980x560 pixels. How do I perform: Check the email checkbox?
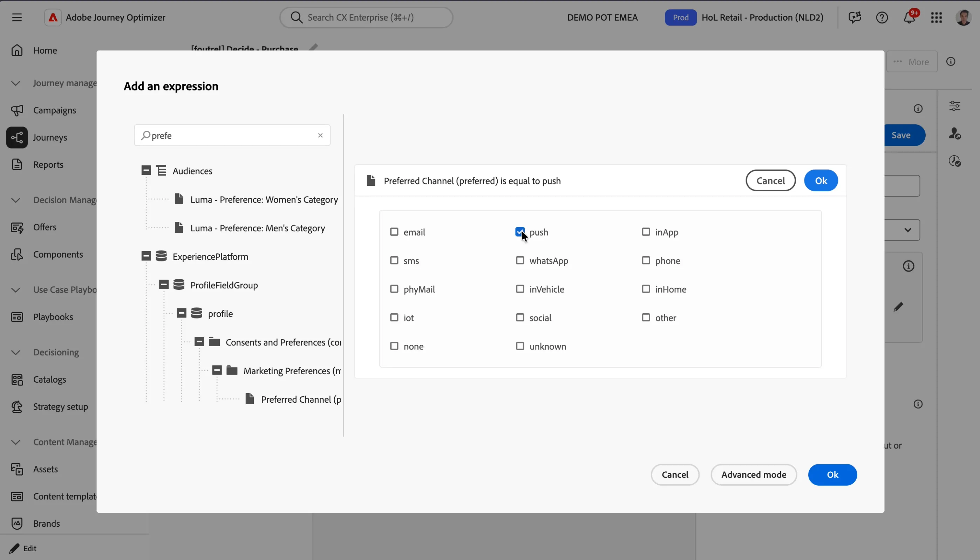point(394,232)
